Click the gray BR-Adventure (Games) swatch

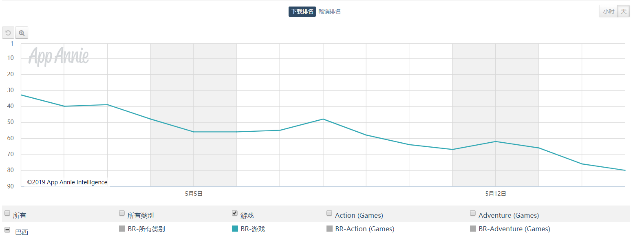(x=473, y=229)
